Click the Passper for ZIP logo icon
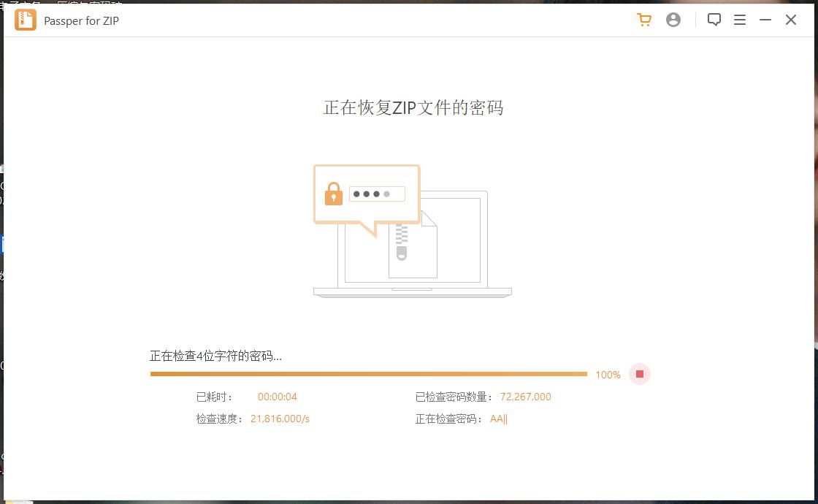This screenshot has width=818, height=504. point(26,20)
